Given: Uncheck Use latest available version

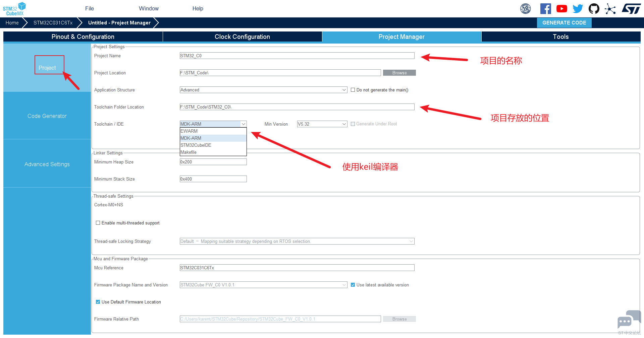Looking at the screenshot, I should tap(353, 285).
